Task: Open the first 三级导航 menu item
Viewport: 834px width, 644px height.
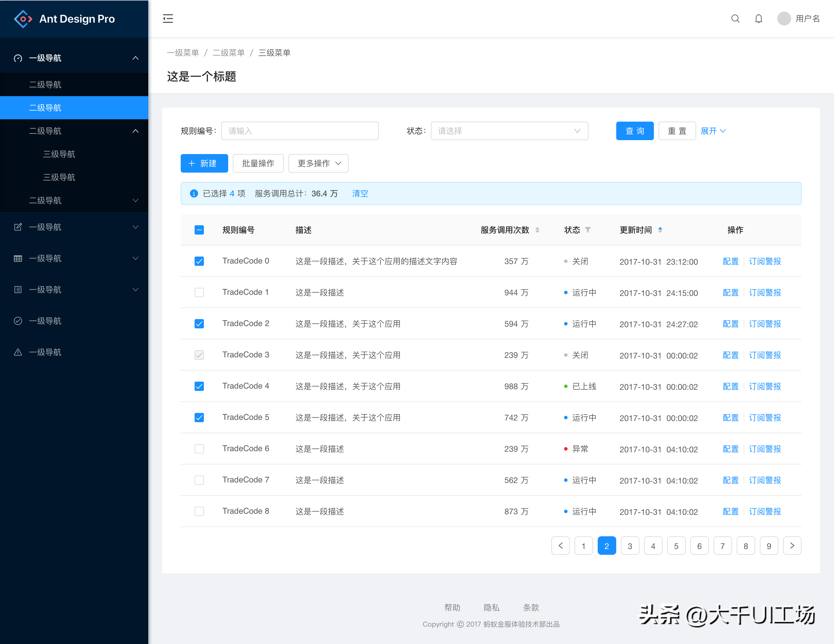Action: [x=59, y=154]
